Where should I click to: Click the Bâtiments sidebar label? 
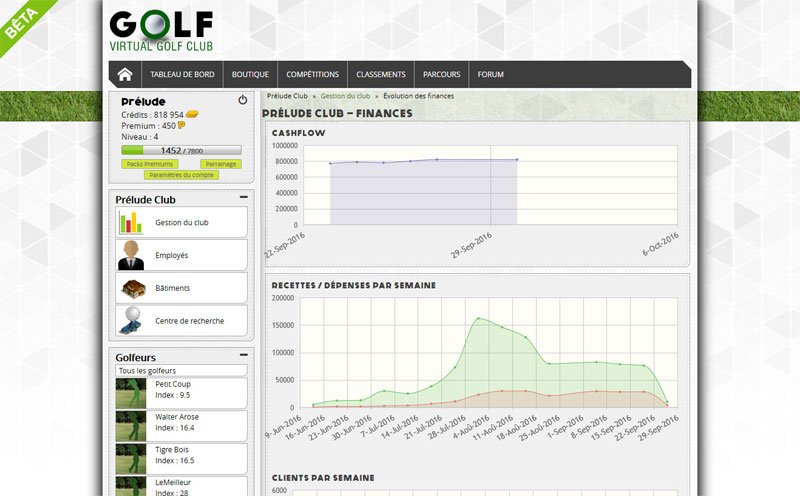click(172, 288)
